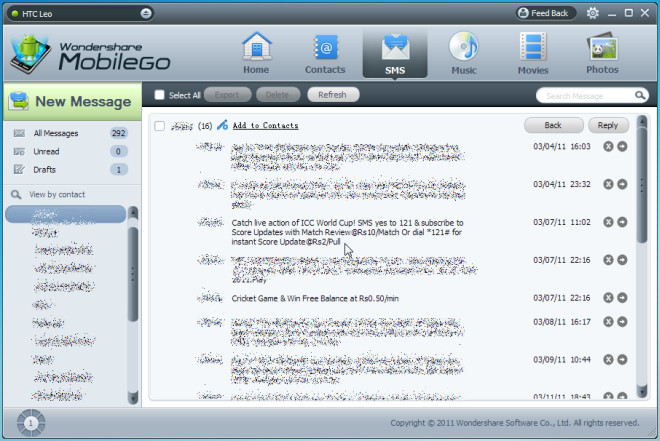
Task: Click the Export button
Action: click(x=227, y=95)
